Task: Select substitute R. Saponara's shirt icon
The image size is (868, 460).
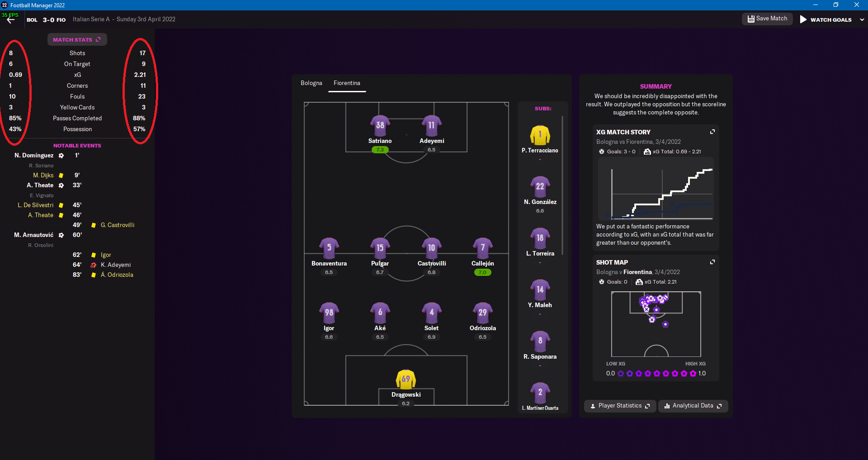Action: [x=540, y=341]
